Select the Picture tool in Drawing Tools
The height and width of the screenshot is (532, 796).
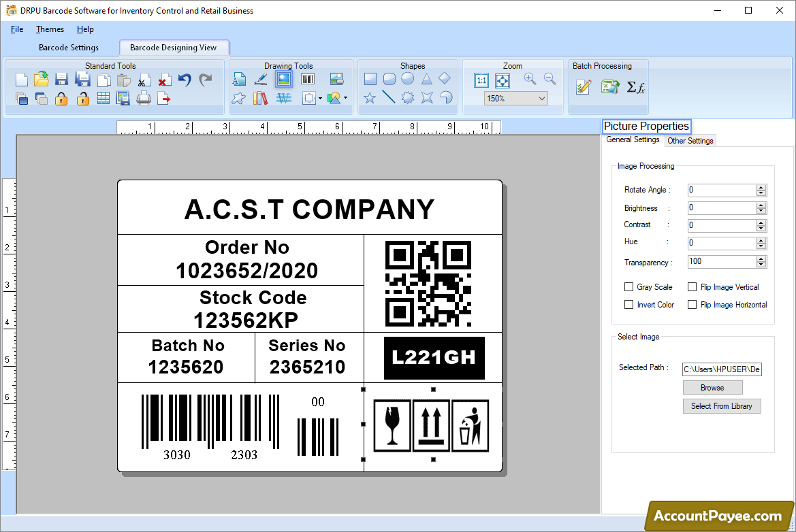click(284, 80)
